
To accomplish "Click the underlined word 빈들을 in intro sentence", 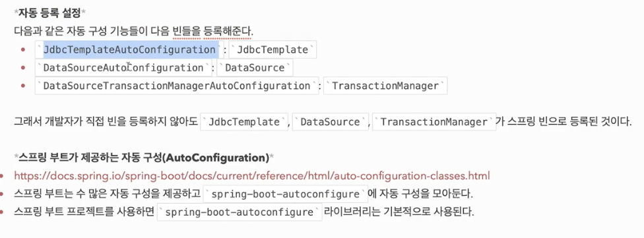I will [187, 31].
